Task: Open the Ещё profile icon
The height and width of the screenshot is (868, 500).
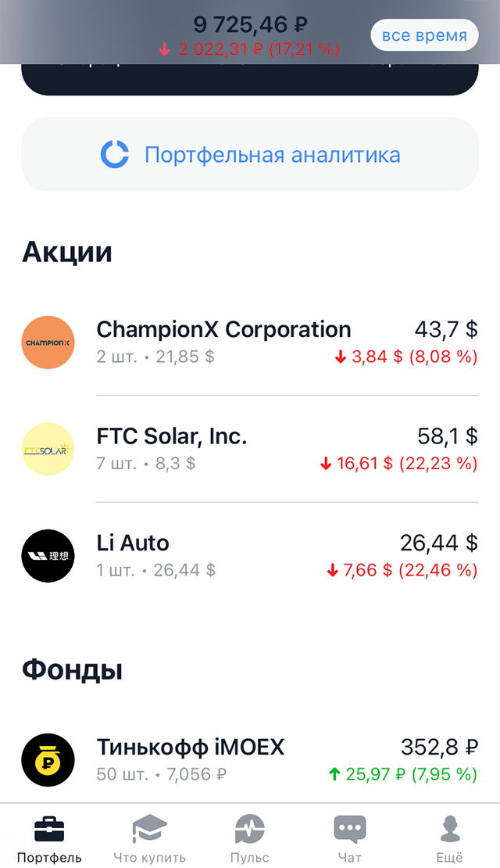Action: [x=449, y=828]
